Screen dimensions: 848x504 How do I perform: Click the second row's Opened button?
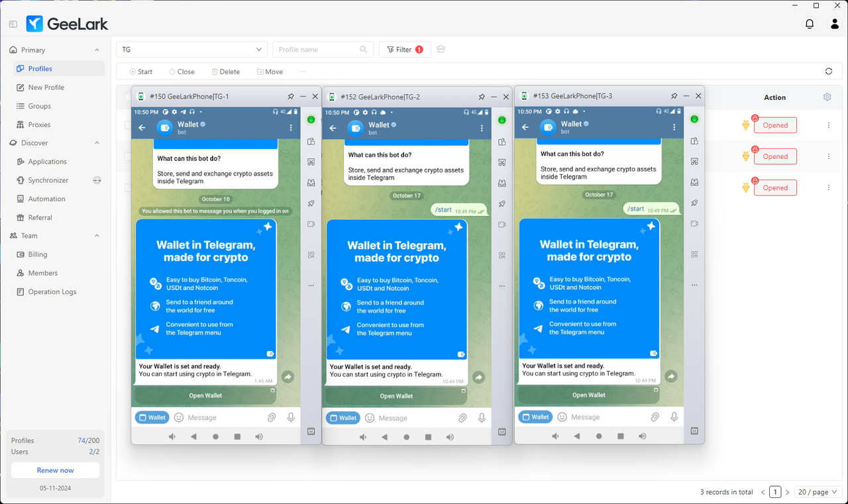click(775, 156)
